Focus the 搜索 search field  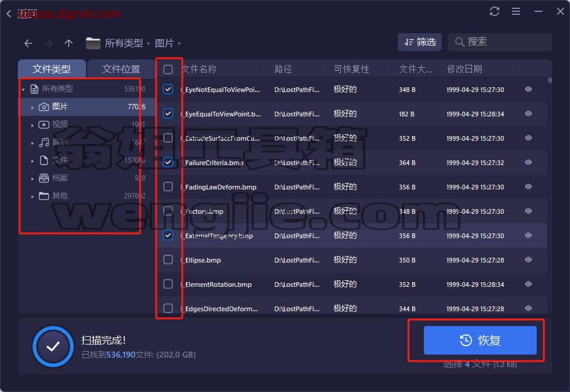click(x=500, y=42)
